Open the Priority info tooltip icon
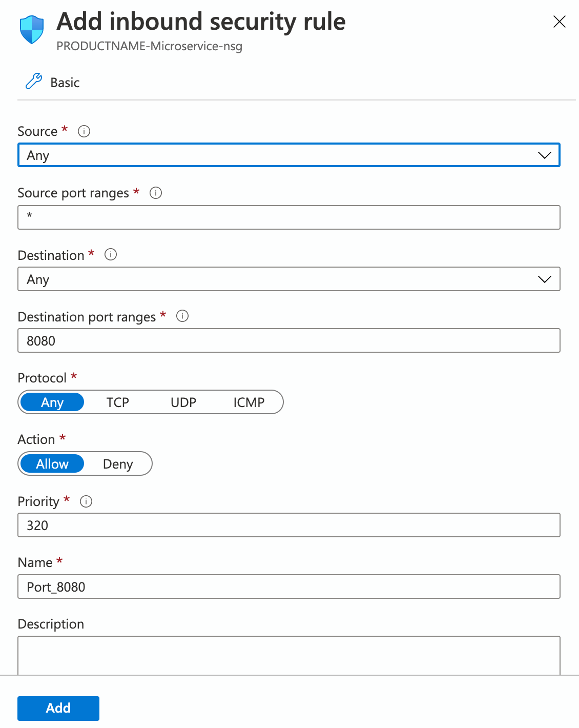 [86, 502]
